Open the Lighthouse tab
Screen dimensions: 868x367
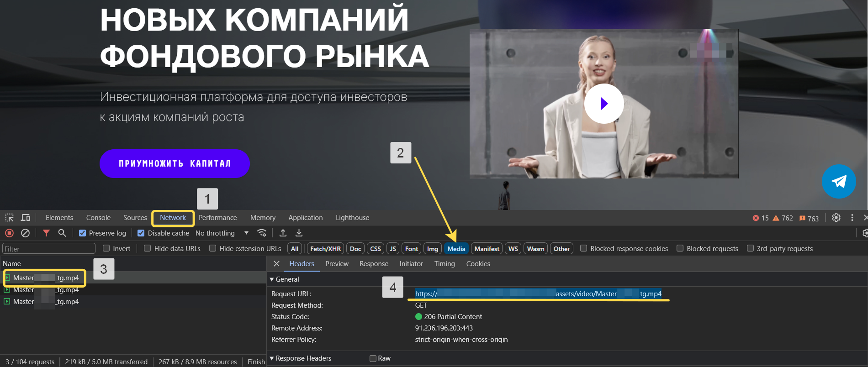click(352, 218)
